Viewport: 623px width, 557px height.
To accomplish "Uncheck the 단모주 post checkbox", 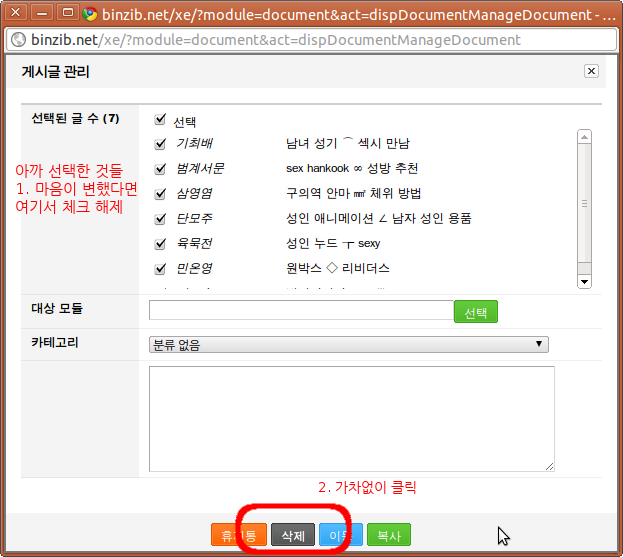I will coord(160,219).
